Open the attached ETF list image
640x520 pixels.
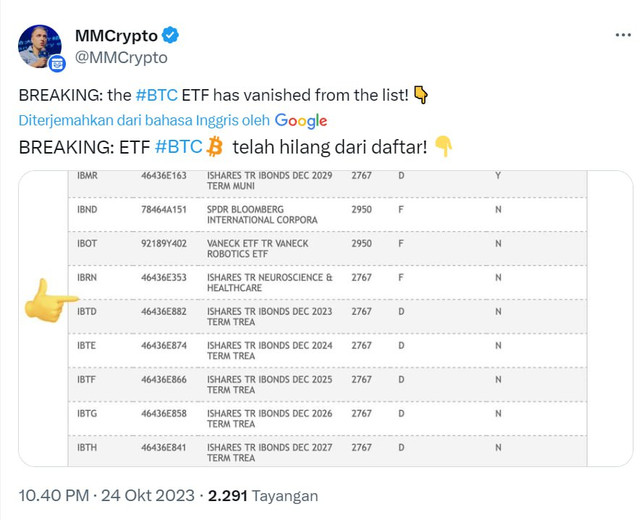tap(326, 318)
